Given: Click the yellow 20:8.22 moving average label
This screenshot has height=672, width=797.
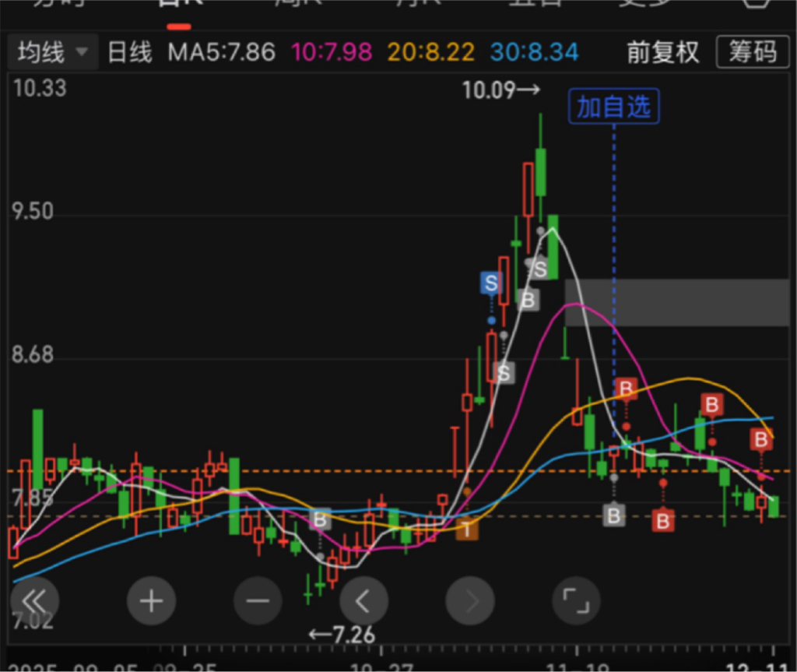Looking at the screenshot, I should 431,52.
